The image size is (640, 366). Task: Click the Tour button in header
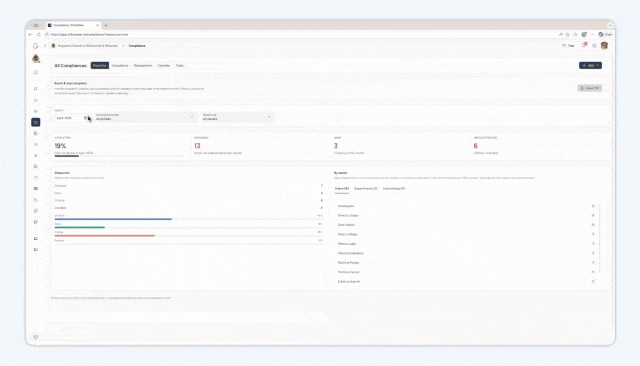[569, 46]
